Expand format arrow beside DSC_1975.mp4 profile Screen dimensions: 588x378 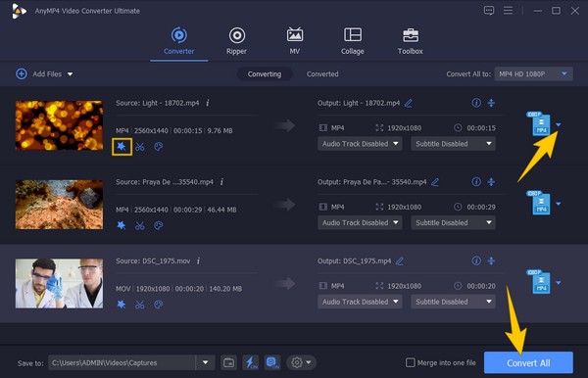pos(559,283)
